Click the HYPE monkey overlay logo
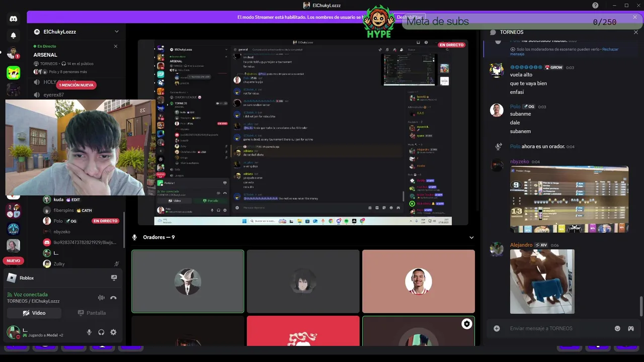The height and width of the screenshot is (362, 644). [x=378, y=22]
